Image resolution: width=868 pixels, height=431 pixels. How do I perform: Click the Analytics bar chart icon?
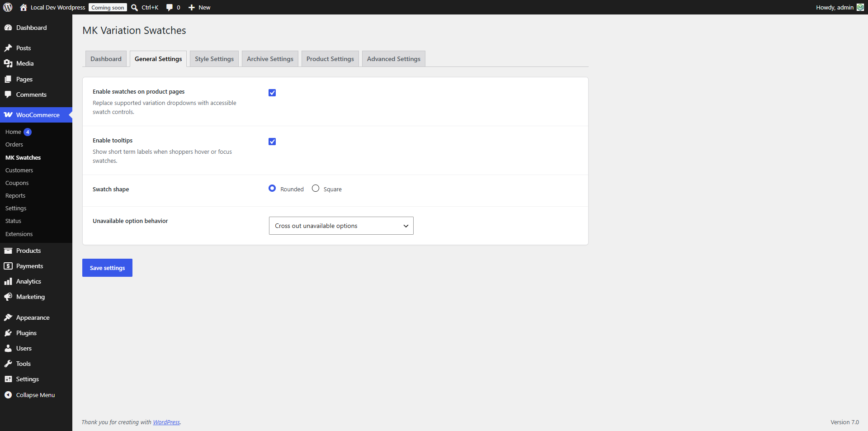click(x=8, y=281)
